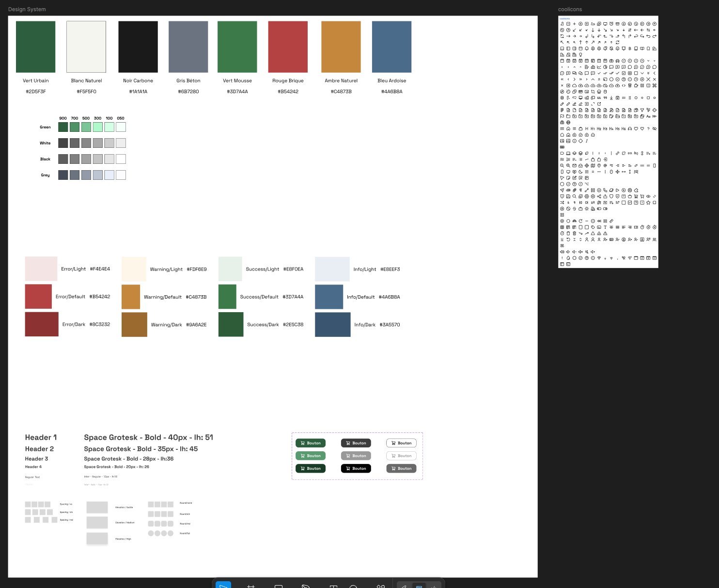
Task: Open the Actions menu in the toolbar
Action: [x=381, y=585]
